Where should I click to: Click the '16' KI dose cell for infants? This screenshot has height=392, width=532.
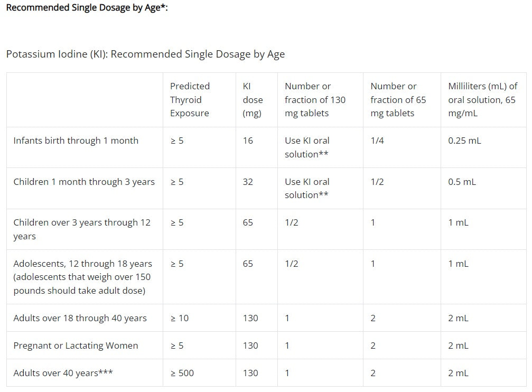tap(248, 141)
